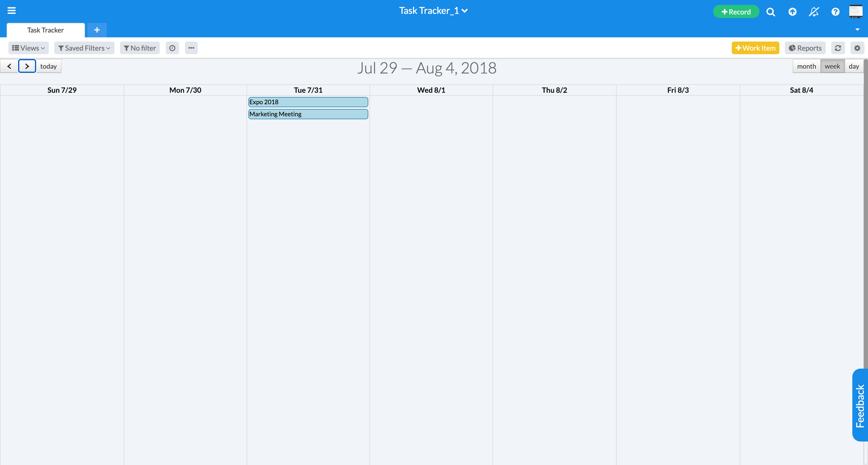Image resolution: width=868 pixels, height=465 pixels.
Task: Toggle the No filter option
Action: pos(140,48)
